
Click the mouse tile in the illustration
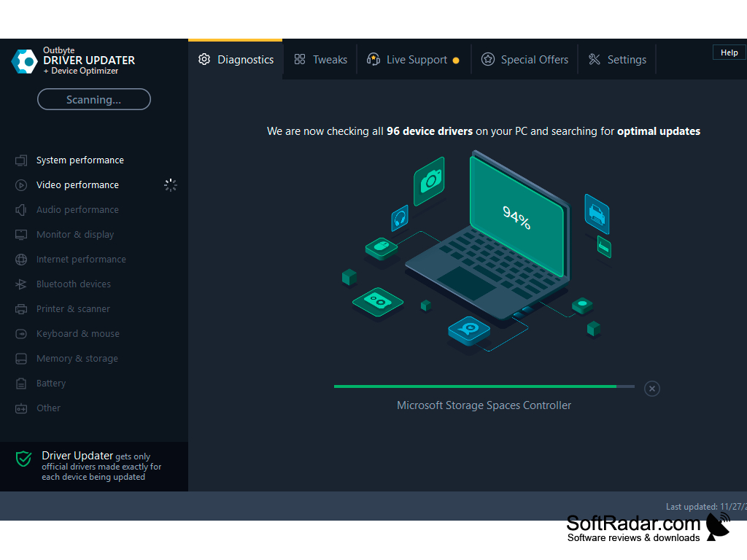click(x=382, y=248)
